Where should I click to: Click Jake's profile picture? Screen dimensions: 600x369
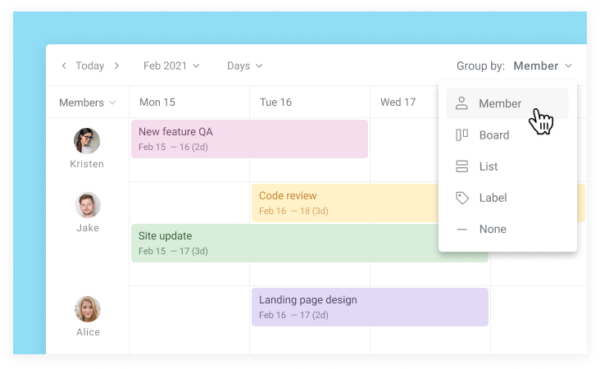tap(88, 205)
